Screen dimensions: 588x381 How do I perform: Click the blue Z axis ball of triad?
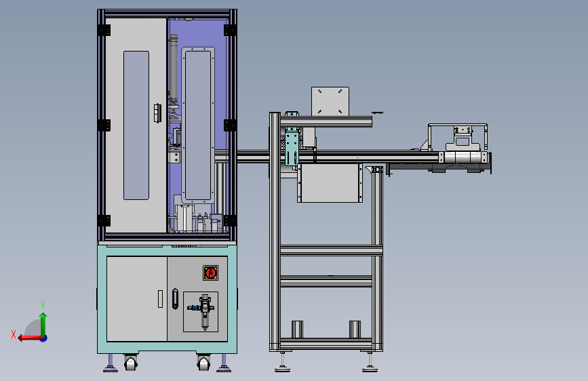point(44,338)
